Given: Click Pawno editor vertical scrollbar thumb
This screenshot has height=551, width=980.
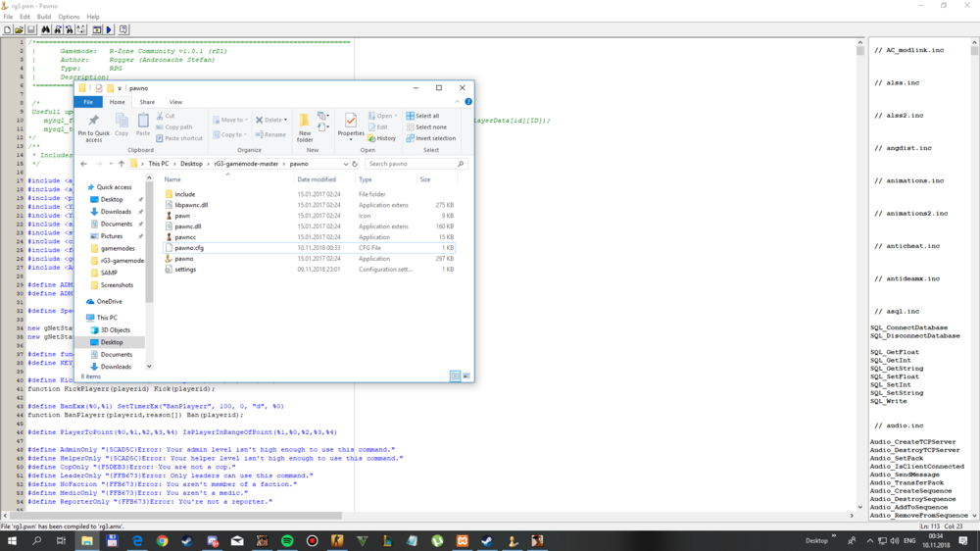Looking at the screenshot, I should coord(860,50).
